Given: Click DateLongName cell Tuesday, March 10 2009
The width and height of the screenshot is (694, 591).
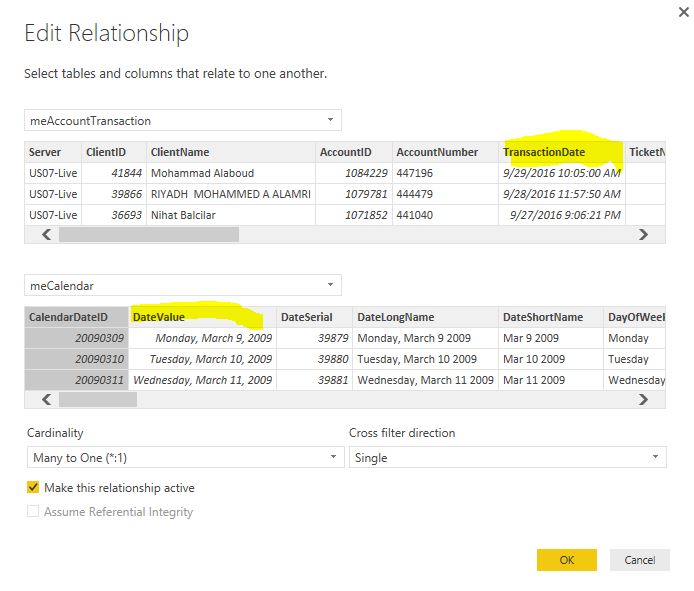Looking at the screenshot, I should [x=425, y=359].
